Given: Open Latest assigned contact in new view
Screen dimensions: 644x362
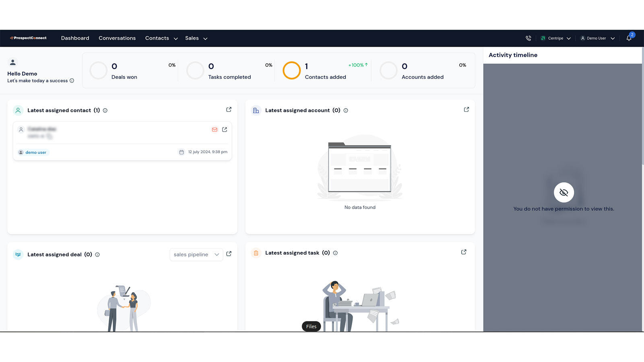Looking at the screenshot, I should [x=229, y=109].
